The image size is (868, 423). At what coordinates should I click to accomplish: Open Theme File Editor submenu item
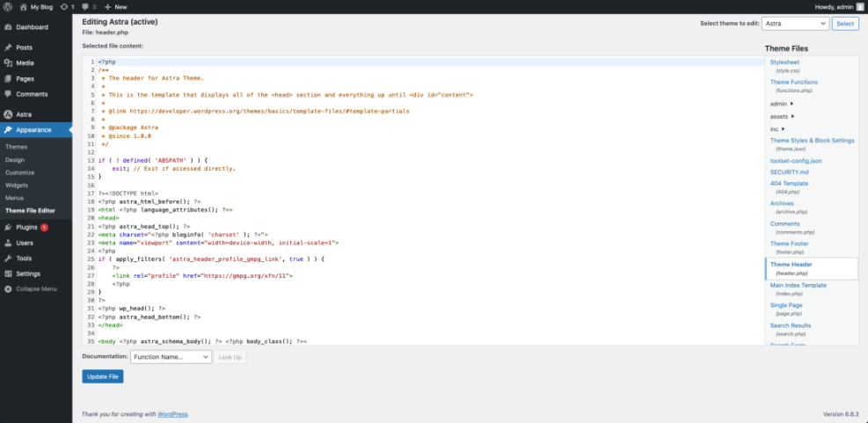pos(30,210)
